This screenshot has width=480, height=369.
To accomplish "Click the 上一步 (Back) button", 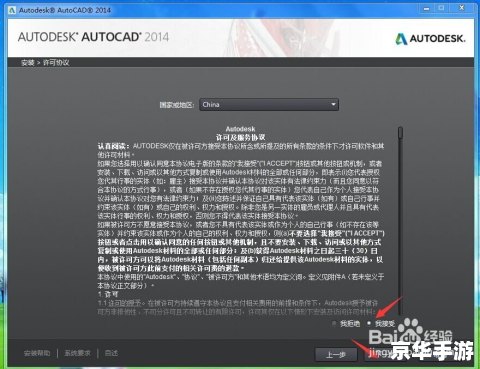I will pyautogui.click(x=335, y=354).
